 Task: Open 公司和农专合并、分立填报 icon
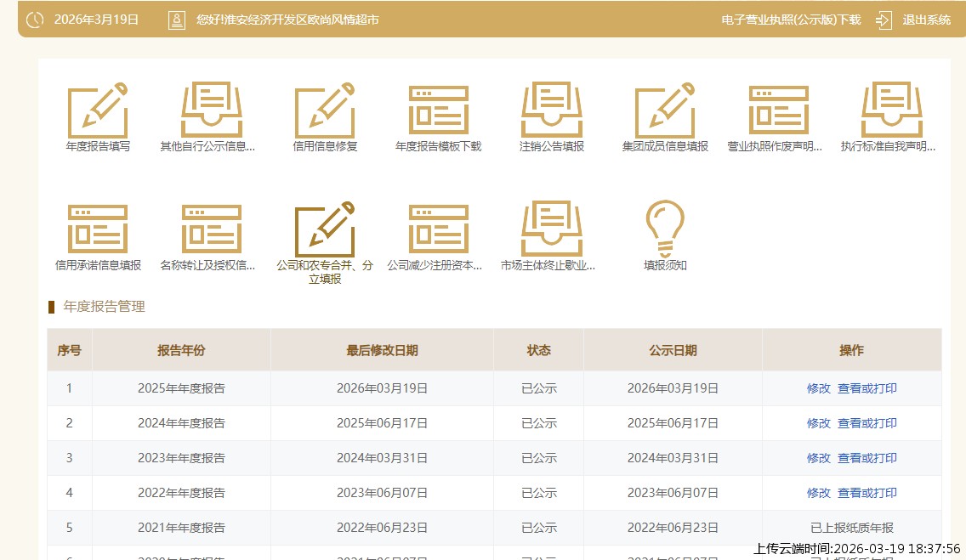click(325, 231)
